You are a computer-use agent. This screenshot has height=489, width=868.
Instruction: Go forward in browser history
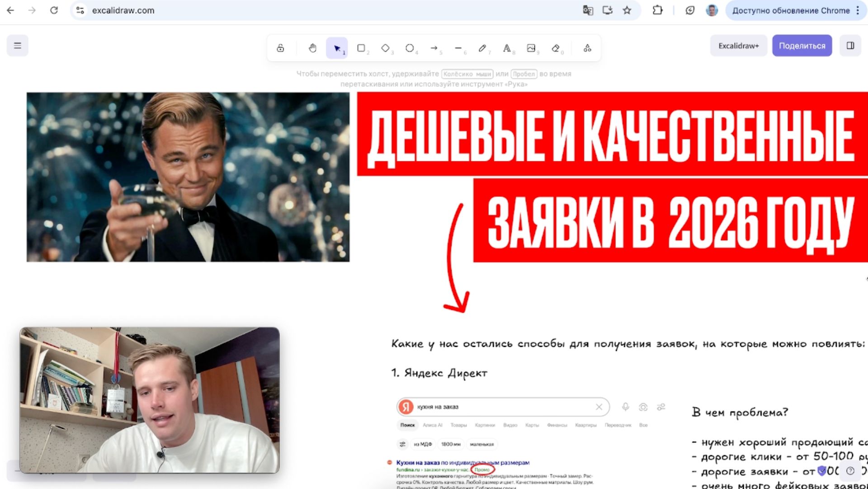[x=32, y=10]
